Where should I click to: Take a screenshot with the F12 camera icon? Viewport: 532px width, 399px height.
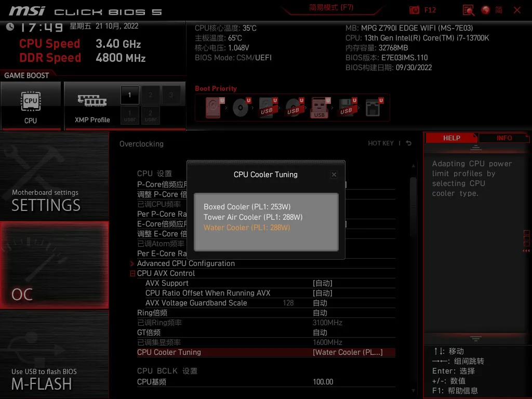414,10
